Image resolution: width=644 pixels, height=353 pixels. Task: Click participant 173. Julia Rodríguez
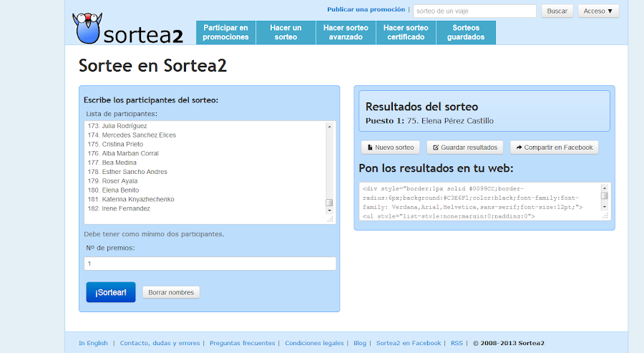pyautogui.click(x=117, y=126)
